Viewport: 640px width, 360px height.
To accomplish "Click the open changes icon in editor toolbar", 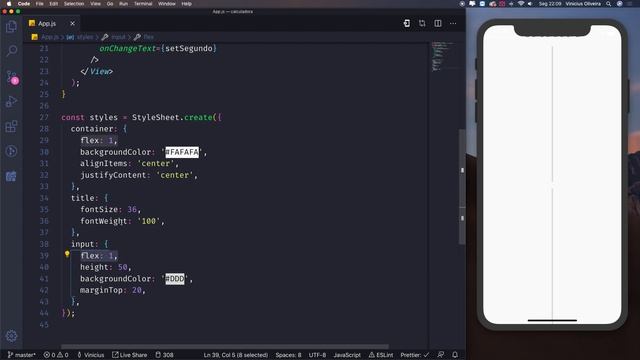I will click(x=407, y=23).
